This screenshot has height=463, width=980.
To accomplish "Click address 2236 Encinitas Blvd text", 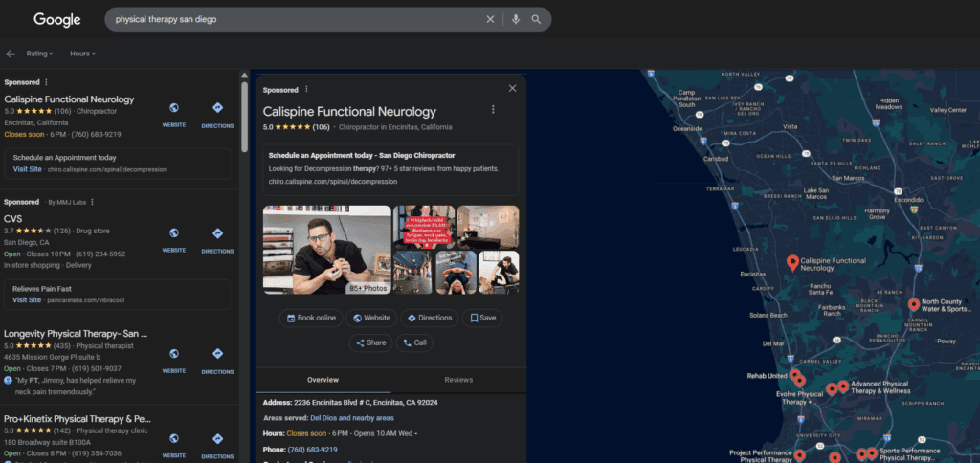I will click(366, 403).
